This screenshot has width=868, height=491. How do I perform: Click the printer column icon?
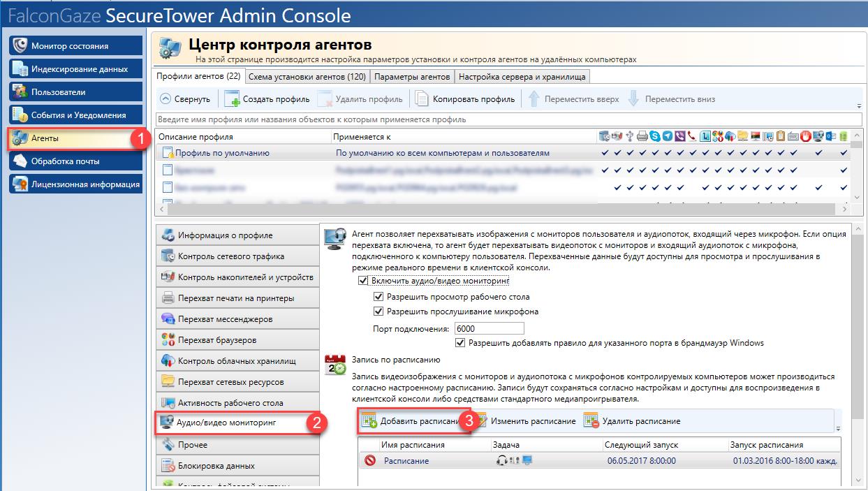coord(642,136)
